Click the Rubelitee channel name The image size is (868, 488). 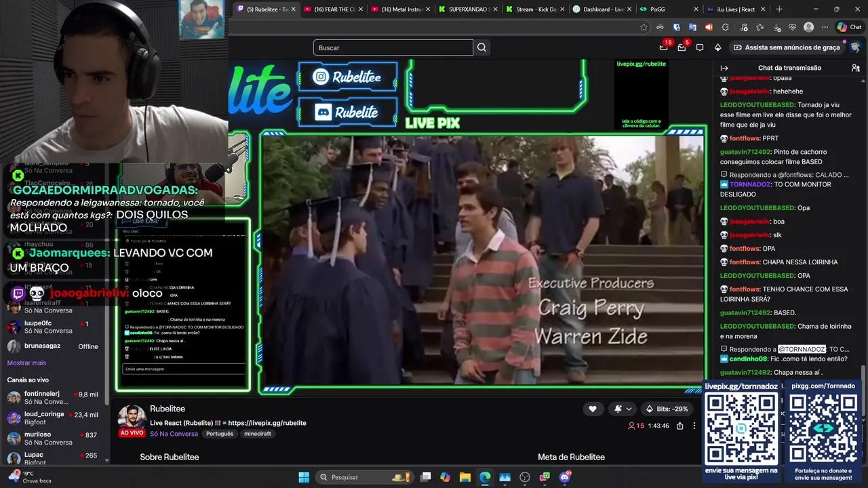pyautogui.click(x=167, y=409)
